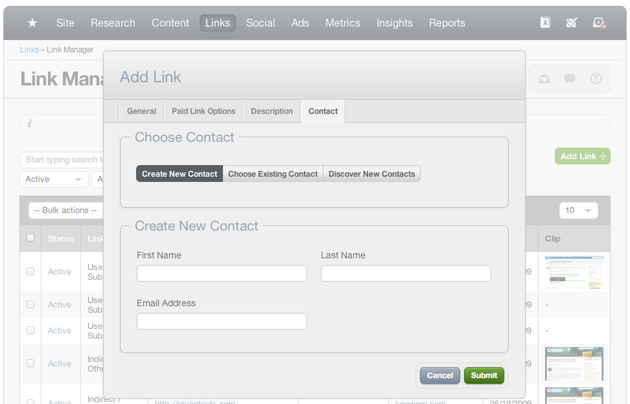Click the star favorites icon
Screen dimensions: 630x404
click(32, 23)
